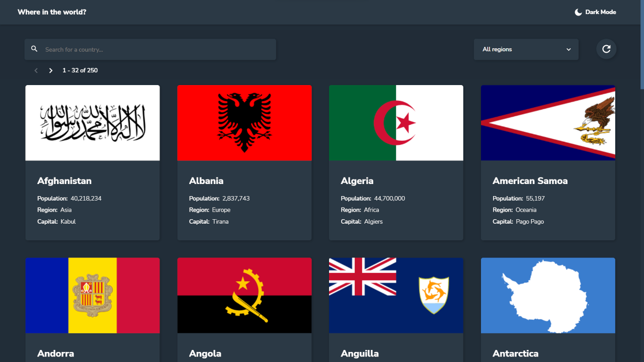644x362 pixels.
Task: Click Albania population 2,837,743
Action: (236, 199)
